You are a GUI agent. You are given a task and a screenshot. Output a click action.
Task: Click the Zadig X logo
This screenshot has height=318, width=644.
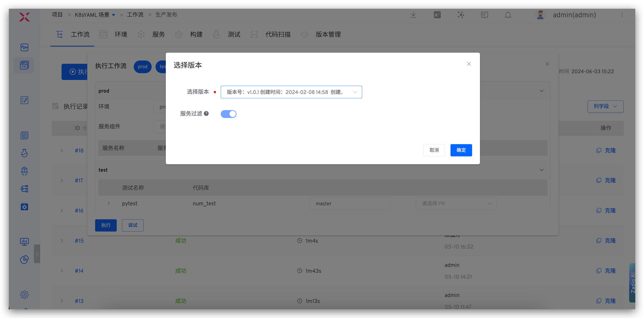click(x=24, y=17)
